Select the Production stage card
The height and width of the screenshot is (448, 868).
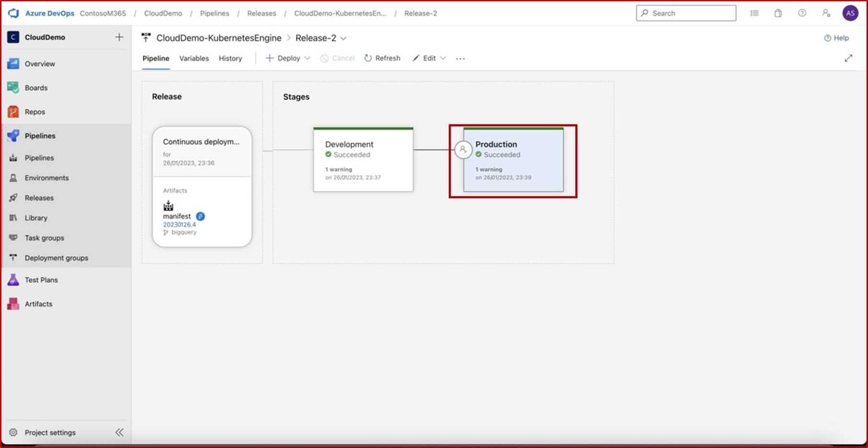coord(513,161)
